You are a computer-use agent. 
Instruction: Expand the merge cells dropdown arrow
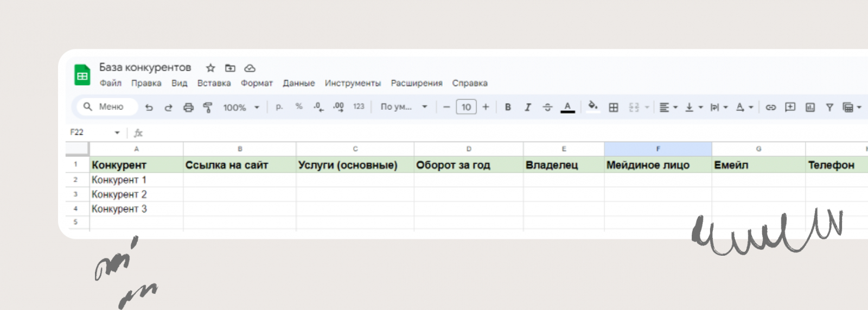647,107
